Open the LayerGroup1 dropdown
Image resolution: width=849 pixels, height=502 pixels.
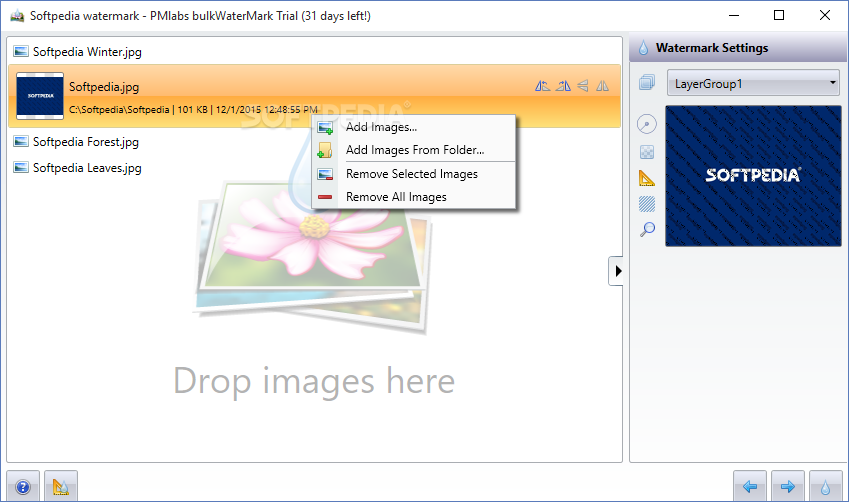753,83
